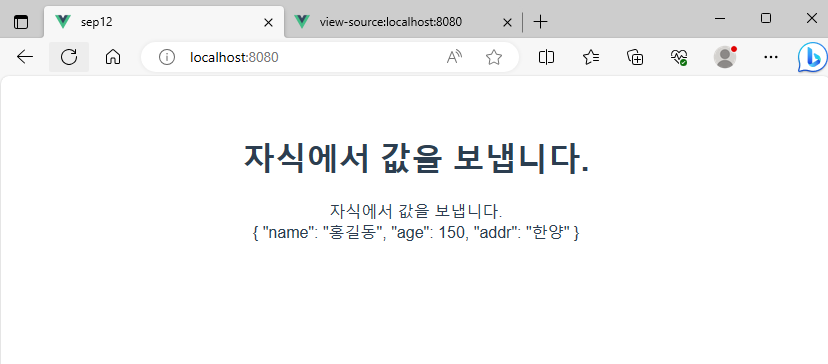The height and width of the screenshot is (364, 828).
Task: Click the localhost:8080 address bar
Action: pos(330,57)
